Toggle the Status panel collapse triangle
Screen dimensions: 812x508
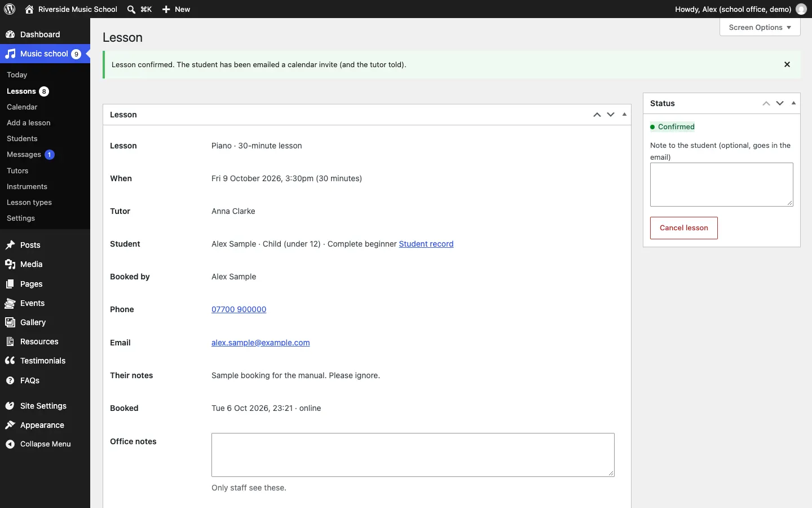(x=794, y=103)
